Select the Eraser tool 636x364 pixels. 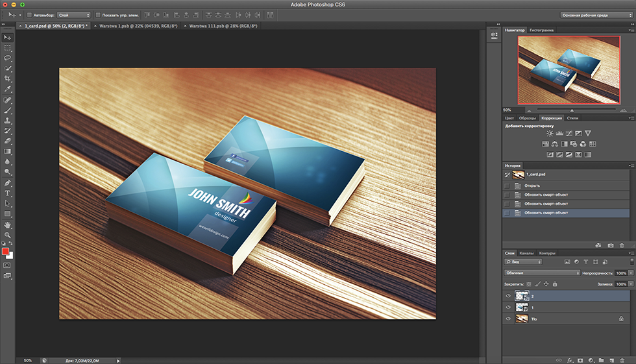coord(8,141)
